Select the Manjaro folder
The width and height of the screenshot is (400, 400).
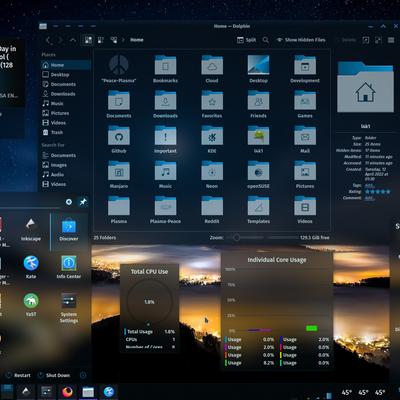(119, 174)
